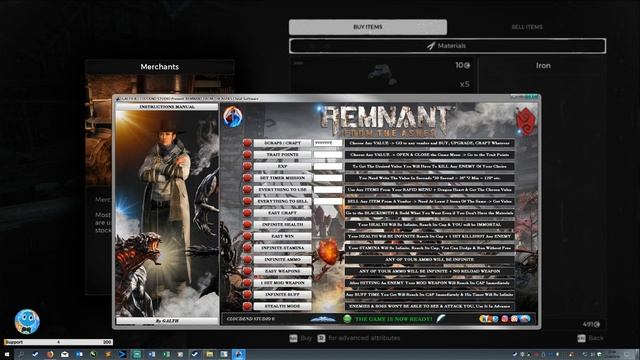This screenshot has width=640, height=360.
Task: Click the green globe status icon
Action: click(x=347, y=319)
